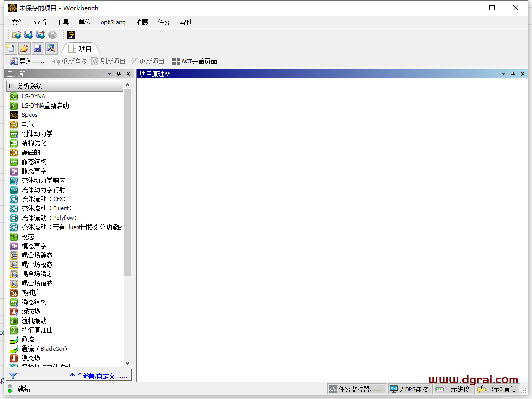Click the LS-DYNA analysis system icon
Viewport: 532px width, 399px height.
click(14, 96)
